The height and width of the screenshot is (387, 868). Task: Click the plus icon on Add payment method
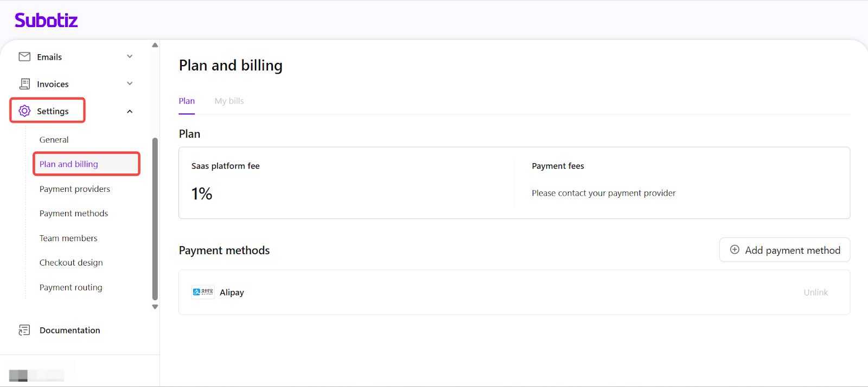pos(735,250)
